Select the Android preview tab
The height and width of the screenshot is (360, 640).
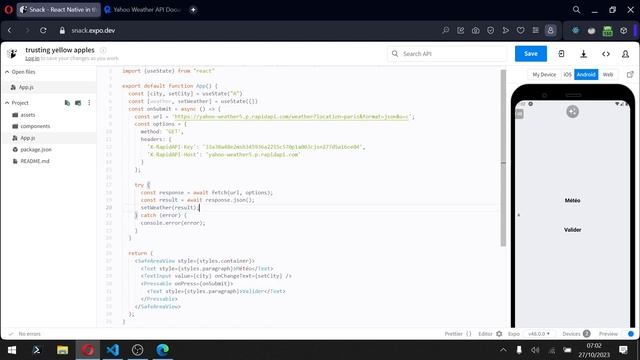click(586, 74)
